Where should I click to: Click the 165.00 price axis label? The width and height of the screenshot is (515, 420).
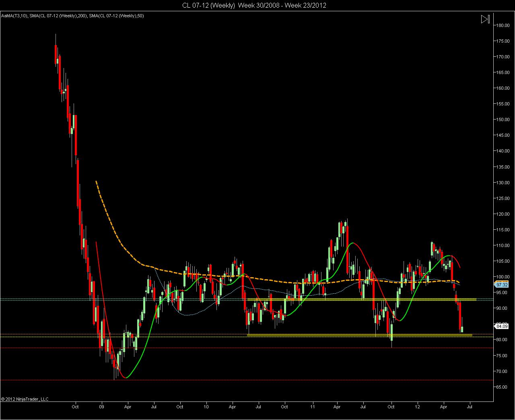pyautogui.click(x=502, y=72)
